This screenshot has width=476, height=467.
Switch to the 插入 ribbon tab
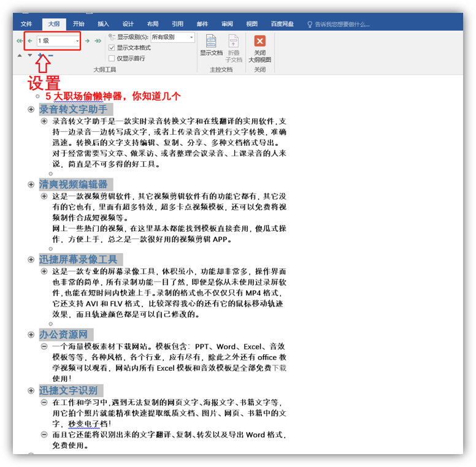[103, 24]
